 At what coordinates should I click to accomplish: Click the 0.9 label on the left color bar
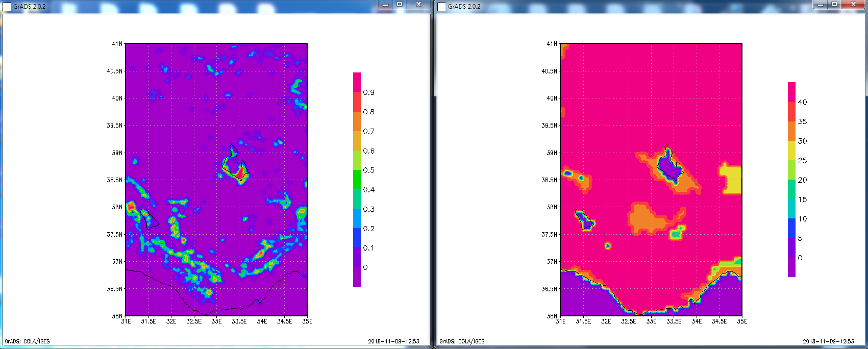coord(368,92)
